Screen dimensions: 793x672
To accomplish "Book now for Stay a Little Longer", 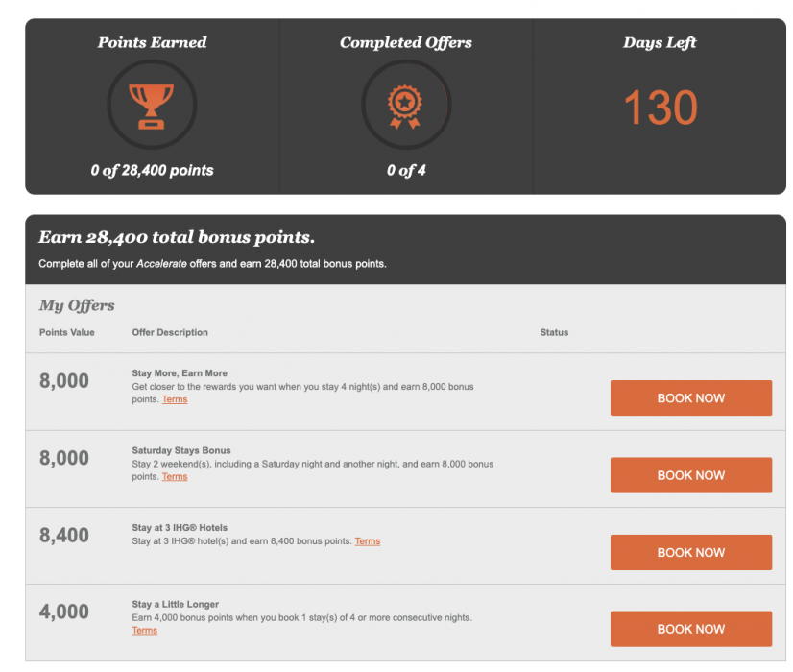I will pyautogui.click(x=690, y=629).
